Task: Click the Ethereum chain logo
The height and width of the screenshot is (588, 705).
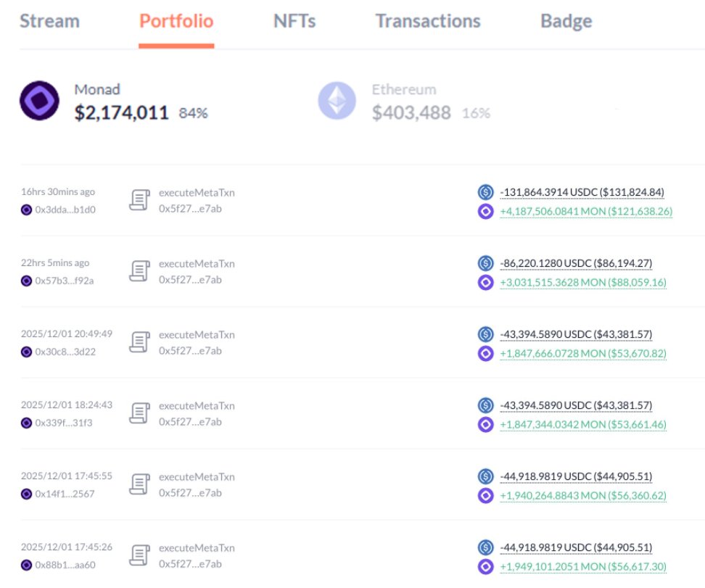Action: pyautogui.click(x=337, y=101)
